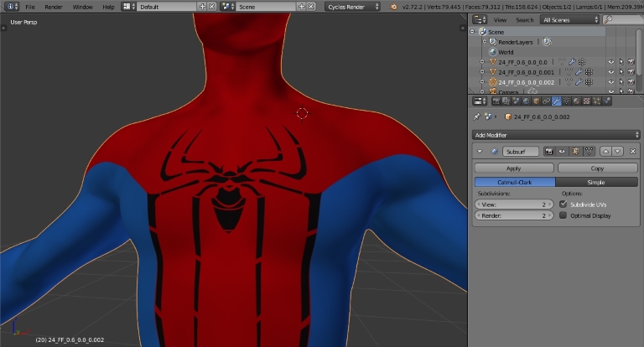This screenshot has height=347, width=644.
Task: Open the Outliner Search menu
Action: pyautogui.click(x=524, y=20)
